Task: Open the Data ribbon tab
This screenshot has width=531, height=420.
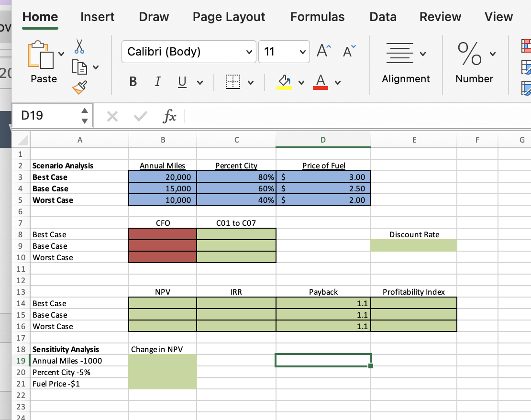Action: [383, 17]
